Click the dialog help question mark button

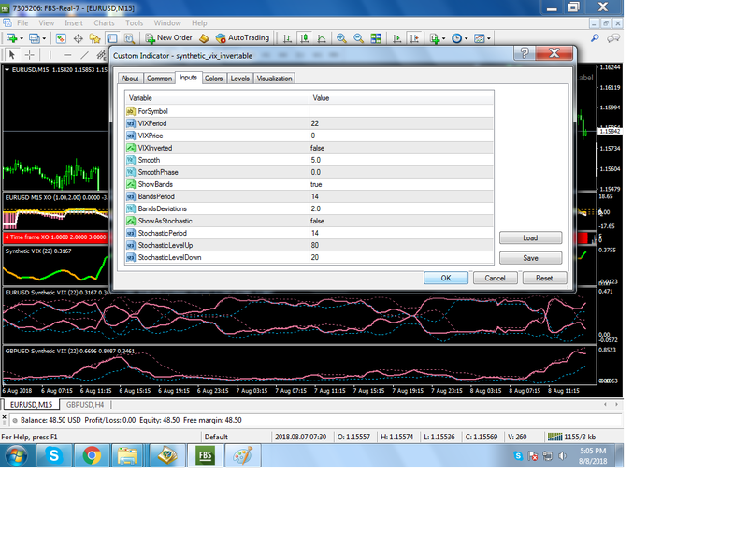click(525, 53)
